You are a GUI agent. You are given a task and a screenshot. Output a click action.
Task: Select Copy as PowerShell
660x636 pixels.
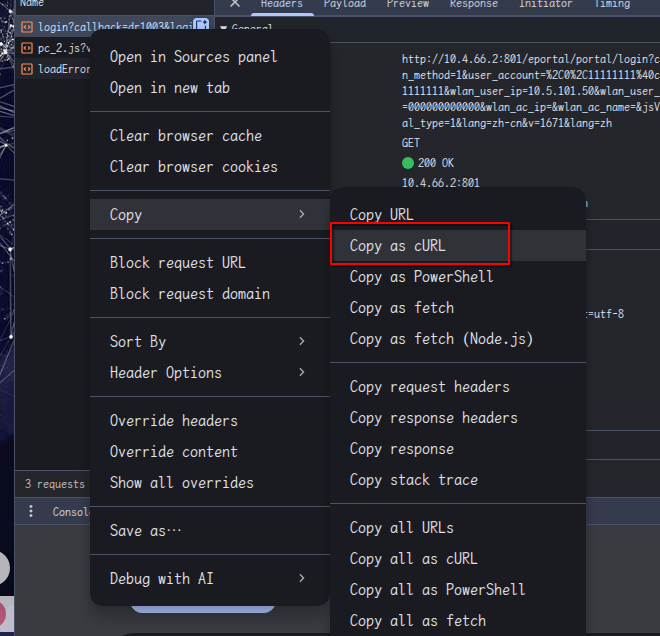pyautogui.click(x=458, y=277)
